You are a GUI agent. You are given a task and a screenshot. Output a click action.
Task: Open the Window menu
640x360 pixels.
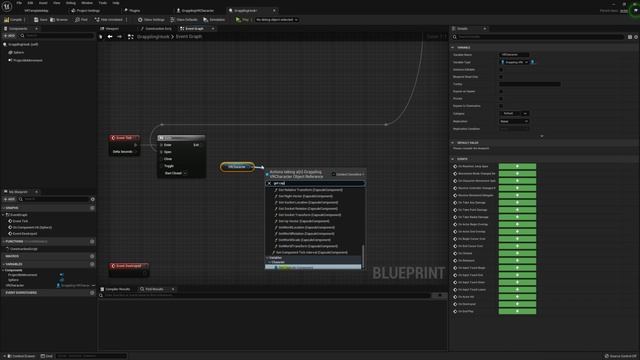[x=87, y=3]
